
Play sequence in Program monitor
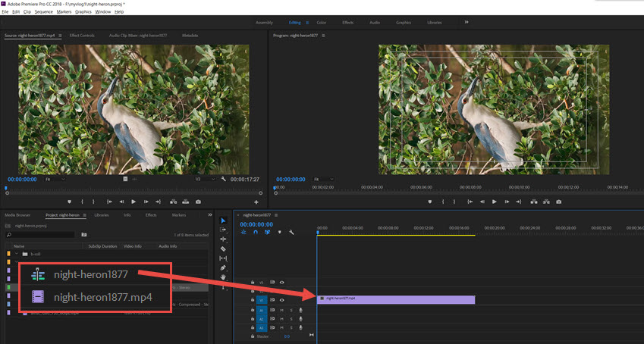(494, 202)
